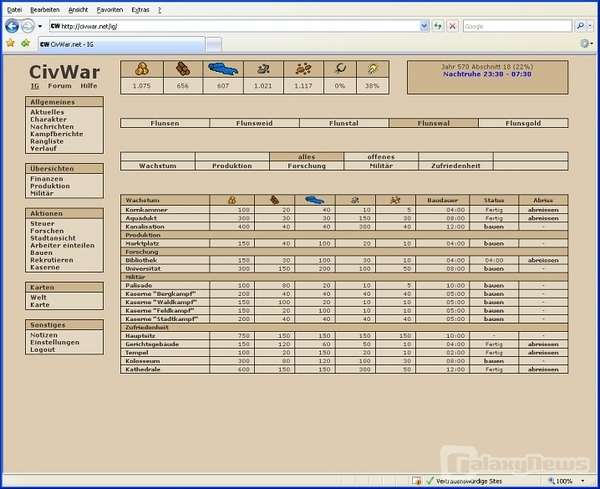
Task: Click the browser address bar
Action: [240, 26]
